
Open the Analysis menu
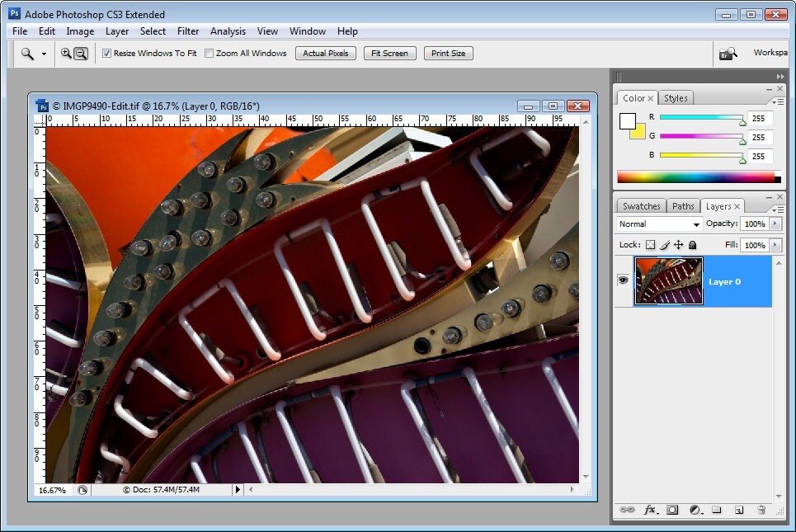(228, 31)
